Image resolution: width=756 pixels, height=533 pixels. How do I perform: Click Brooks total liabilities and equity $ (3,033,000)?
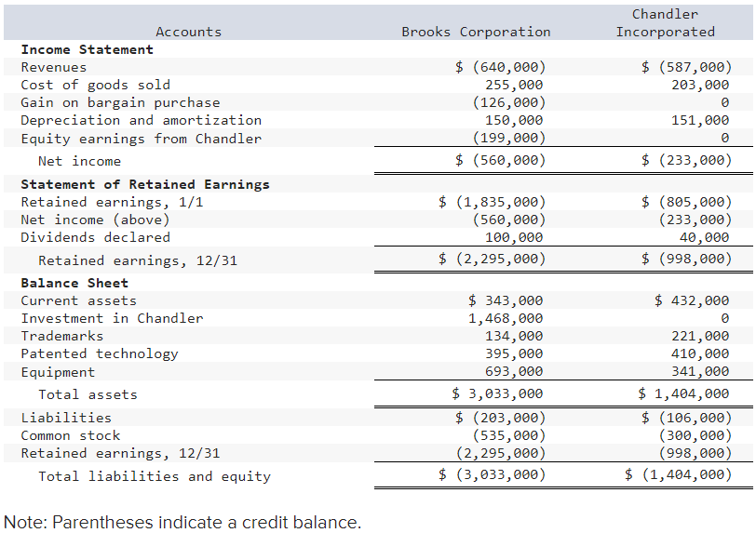(493, 474)
